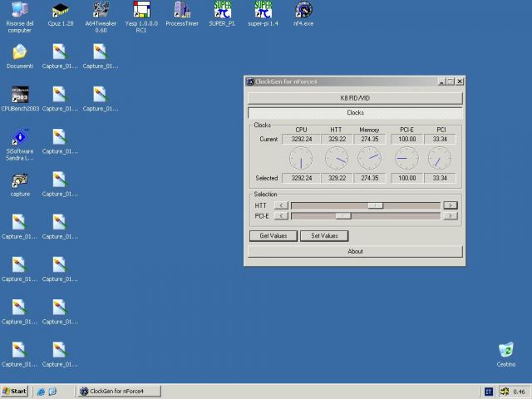
Task: Click the Selected PCI-E value field
Action: (x=406, y=178)
